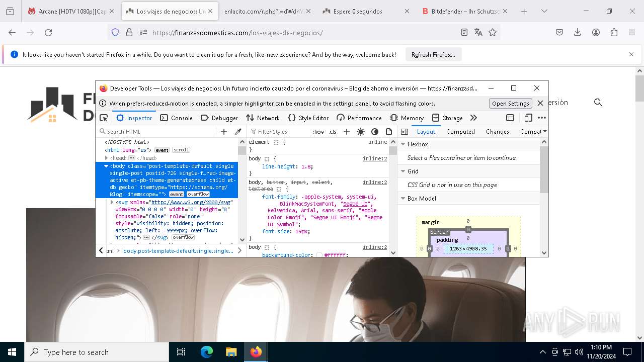
Task: Toggle the :hov pseudo-class panel
Action: pyautogui.click(x=318, y=132)
